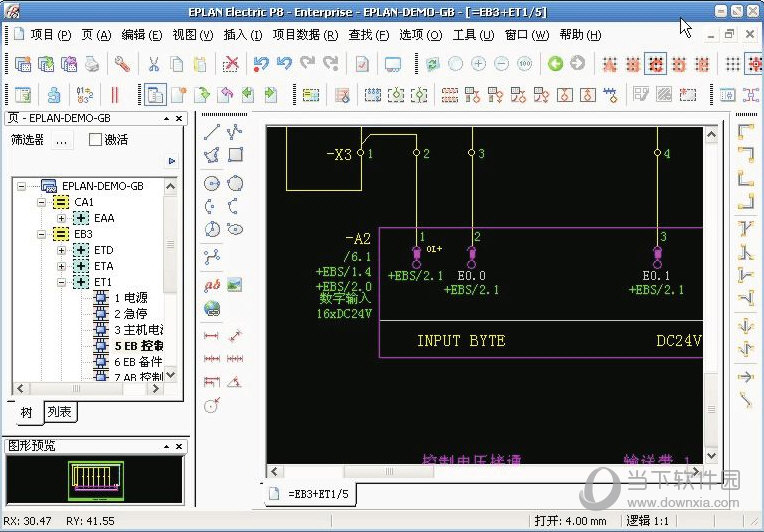Select page 6 EB 备件 in tree
This screenshot has width=764, height=532.
pyautogui.click(x=138, y=362)
